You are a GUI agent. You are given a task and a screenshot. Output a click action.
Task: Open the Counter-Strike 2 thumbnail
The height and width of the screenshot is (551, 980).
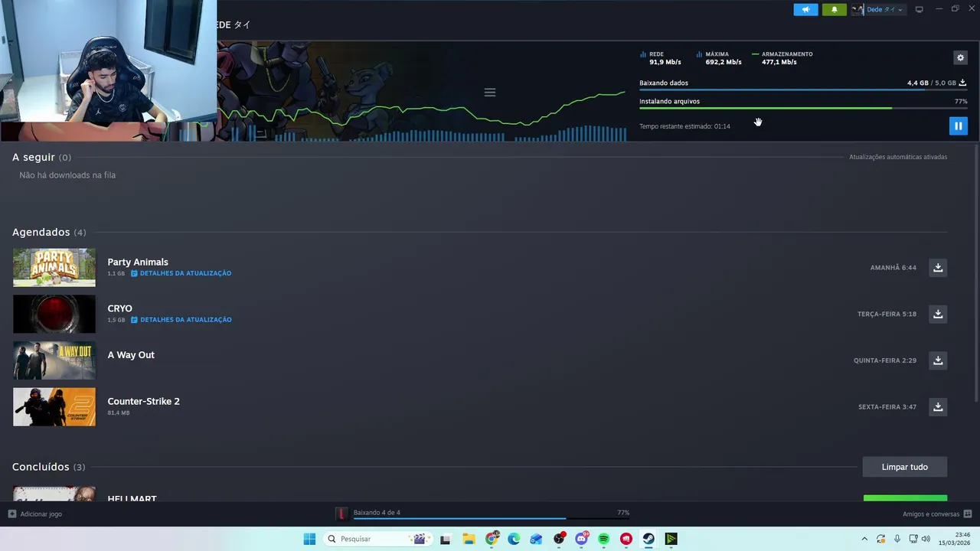point(54,406)
